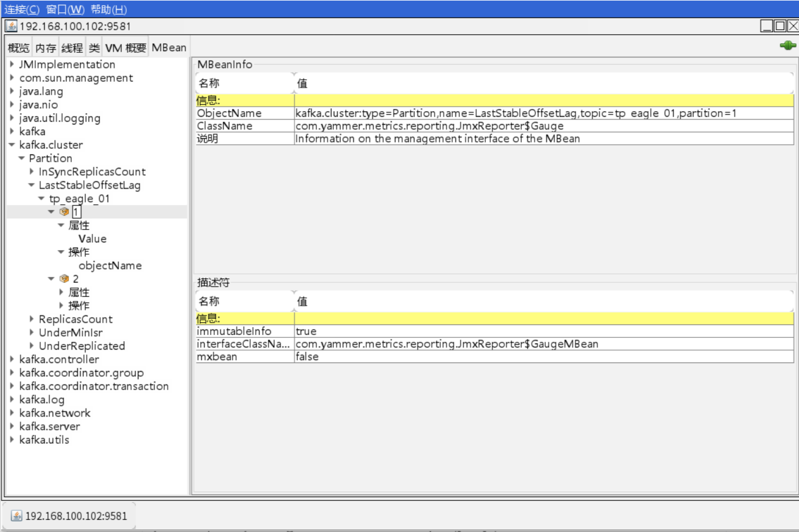Image resolution: width=799 pixels, height=532 pixels.
Task: Click the ObjectName value cell
Action: pos(544,113)
